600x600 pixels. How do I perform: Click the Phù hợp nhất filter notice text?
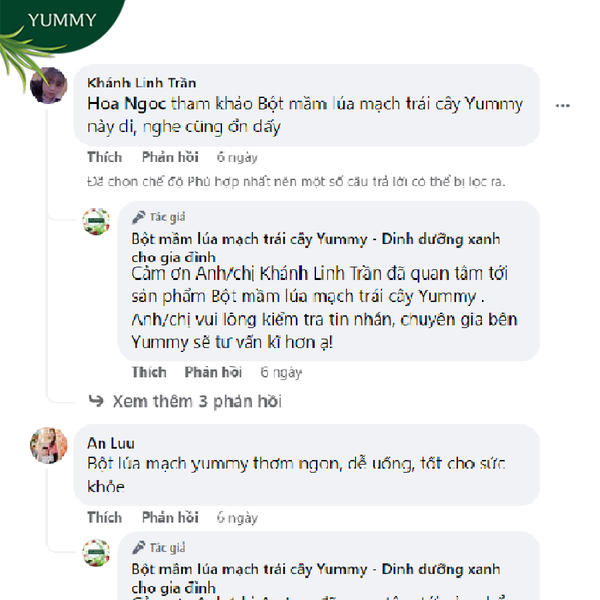[296, 181]
